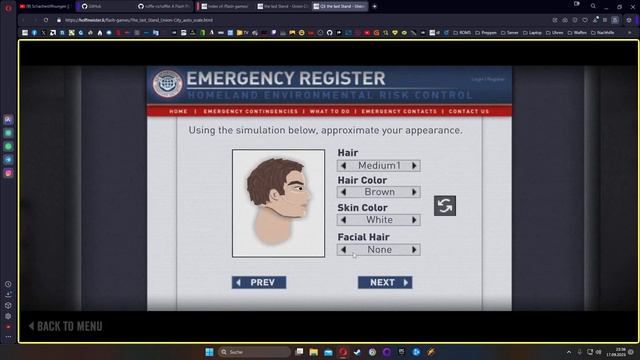Viewport: 640px width, 360px height.
Task: Click the site padlock icon
Action: click(x=59, y=20)
